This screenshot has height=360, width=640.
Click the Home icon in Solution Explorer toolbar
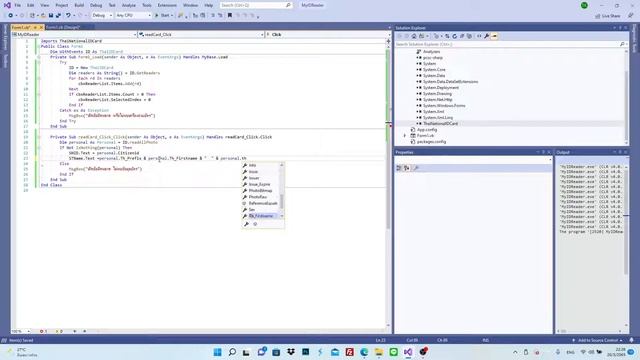414,36
